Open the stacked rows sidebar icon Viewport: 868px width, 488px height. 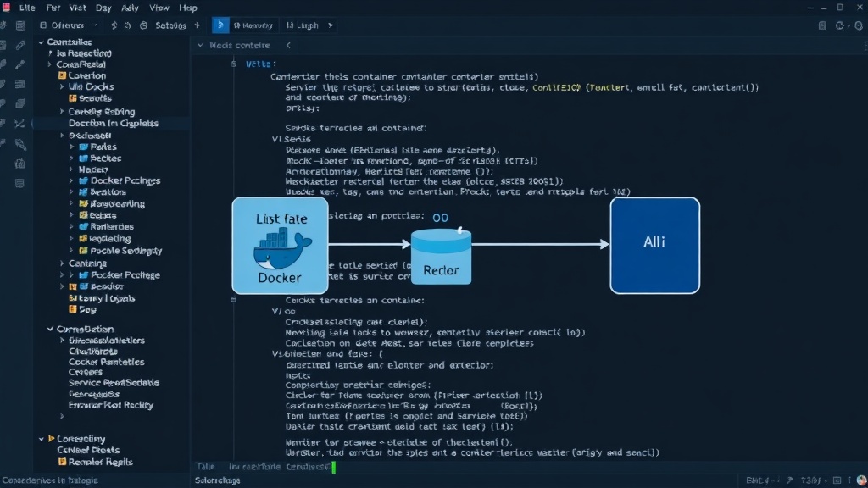tap(20, 84)
